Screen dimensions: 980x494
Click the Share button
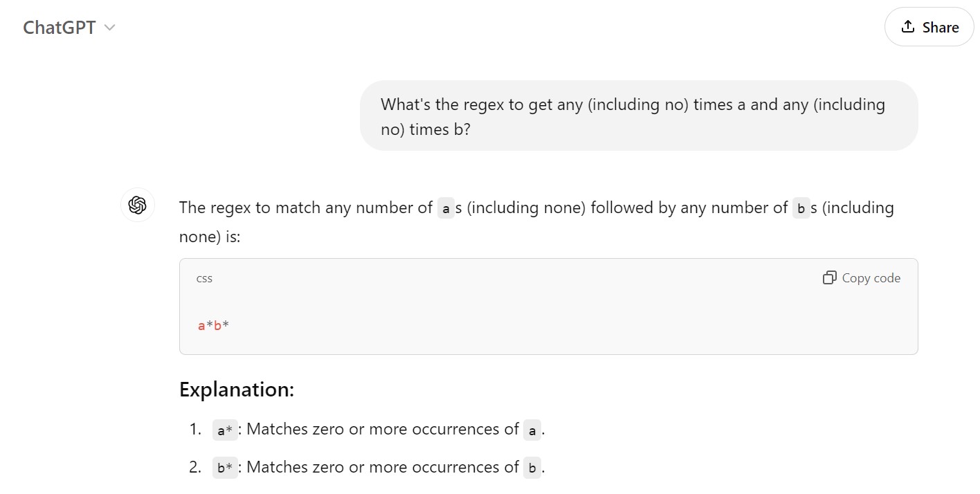pos(929,27)
